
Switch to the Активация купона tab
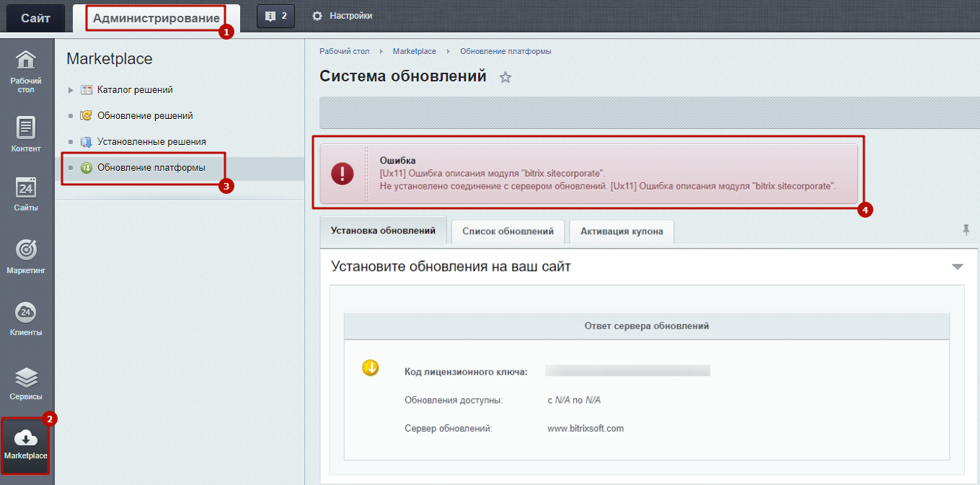(622, 231)
